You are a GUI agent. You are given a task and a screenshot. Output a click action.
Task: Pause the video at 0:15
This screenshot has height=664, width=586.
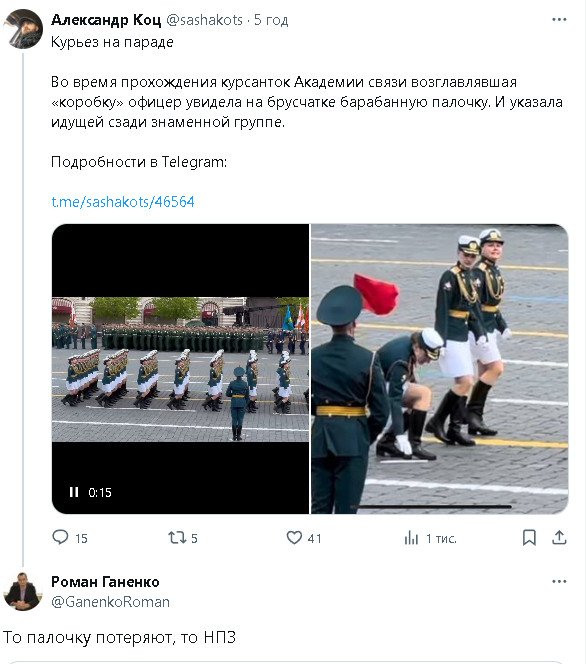[x=74, y=492]
